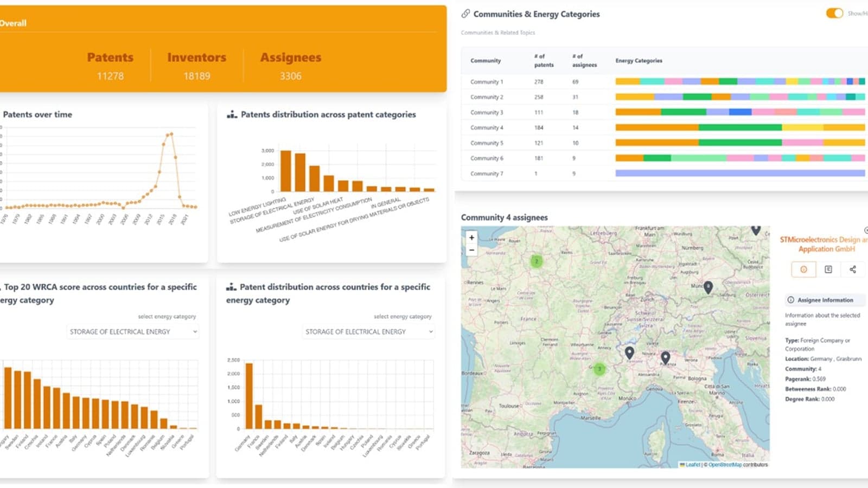Open the assignee info icon tab
Viewport: 868px width, 488px height.
[x=803, y=269]
